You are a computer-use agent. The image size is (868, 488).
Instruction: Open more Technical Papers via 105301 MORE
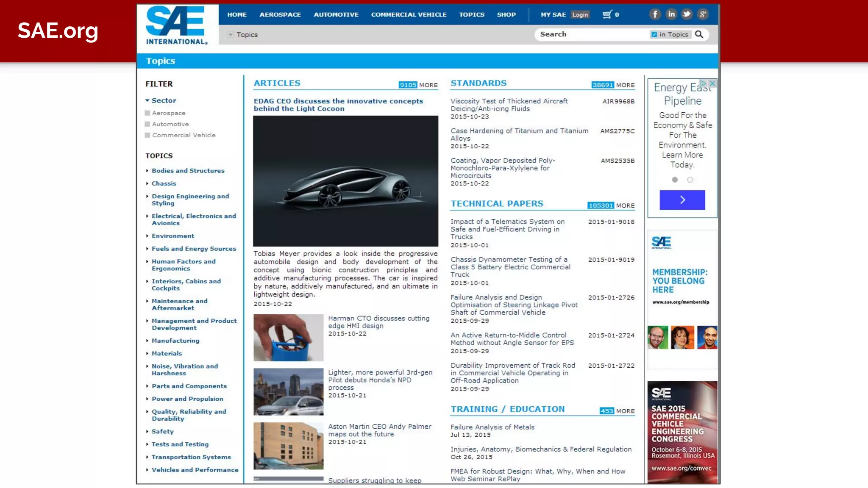(x=611, y=205)
